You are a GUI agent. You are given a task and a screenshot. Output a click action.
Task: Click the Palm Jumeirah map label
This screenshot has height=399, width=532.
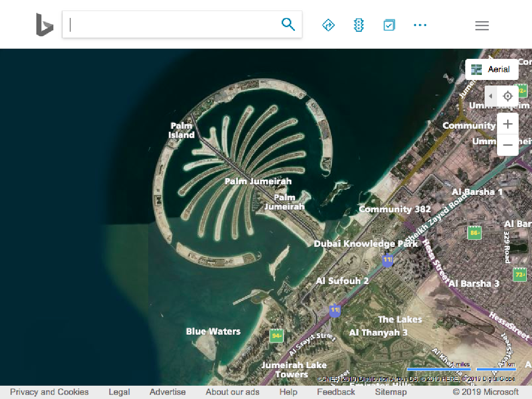tap(258, 181)
